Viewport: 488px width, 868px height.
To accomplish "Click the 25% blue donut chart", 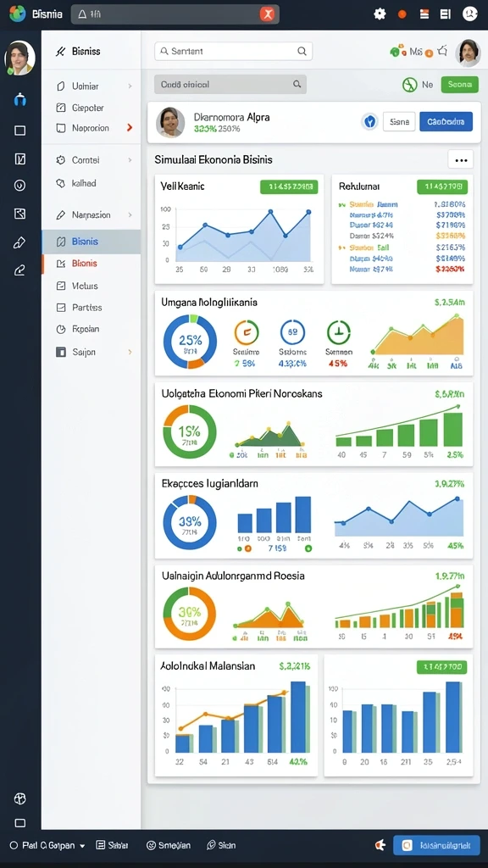I will tap(190, 342).
